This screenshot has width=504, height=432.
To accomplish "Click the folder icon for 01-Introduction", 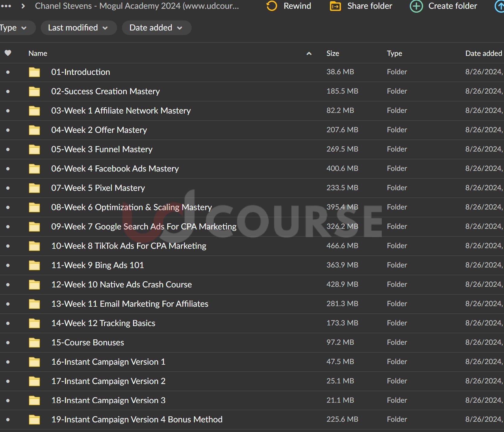I will (34, 72).
